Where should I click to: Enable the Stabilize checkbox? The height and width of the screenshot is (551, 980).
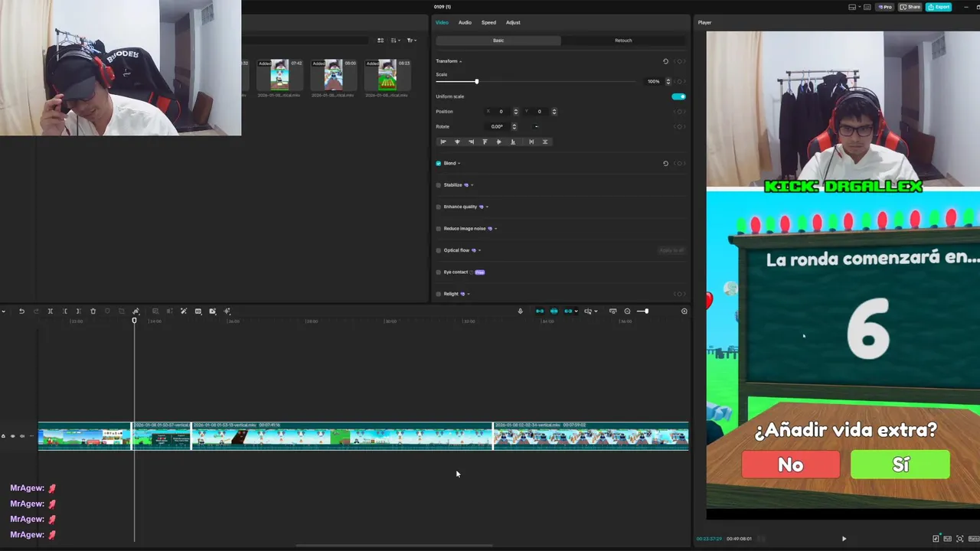[439, 185]
